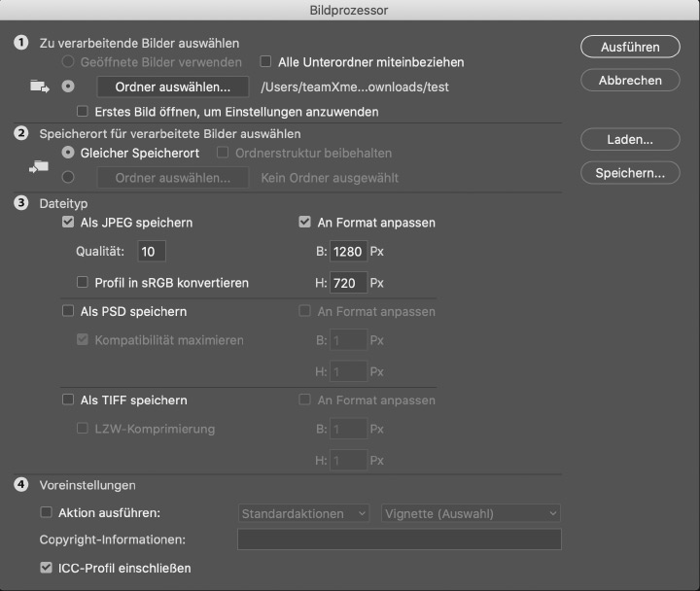The image size is (700, 591).
Task: Click Laden... to load settings
Action: [630, 140]
